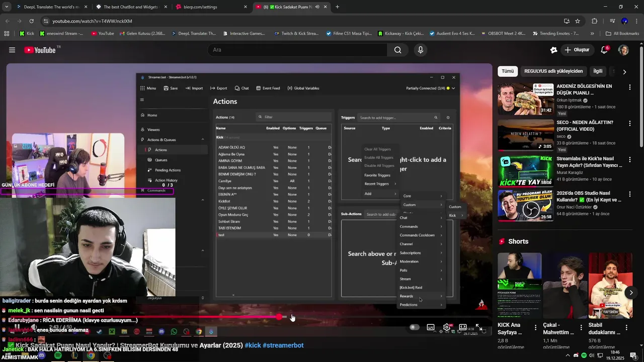Open the Chrome extensions puzzle icon
Image resolution: width=644 pixels, height=362 pixels.
tap(595, 21)
